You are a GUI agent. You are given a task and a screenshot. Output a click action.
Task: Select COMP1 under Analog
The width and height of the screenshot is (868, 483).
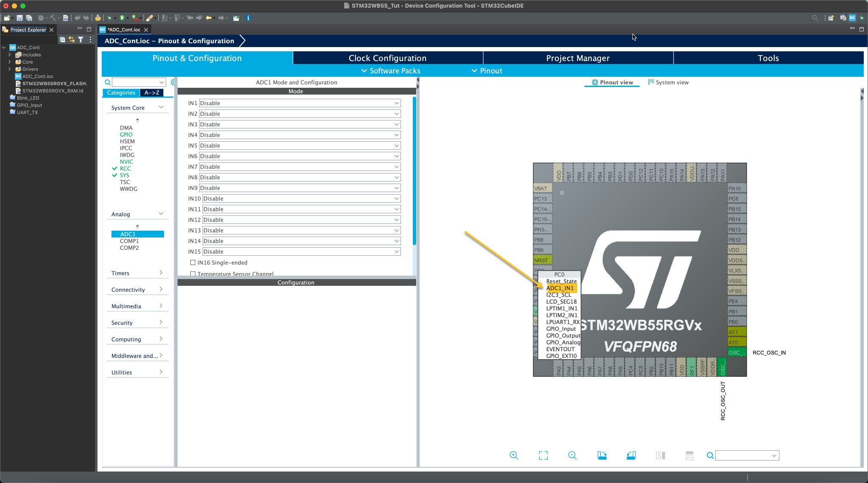point(129,241)
